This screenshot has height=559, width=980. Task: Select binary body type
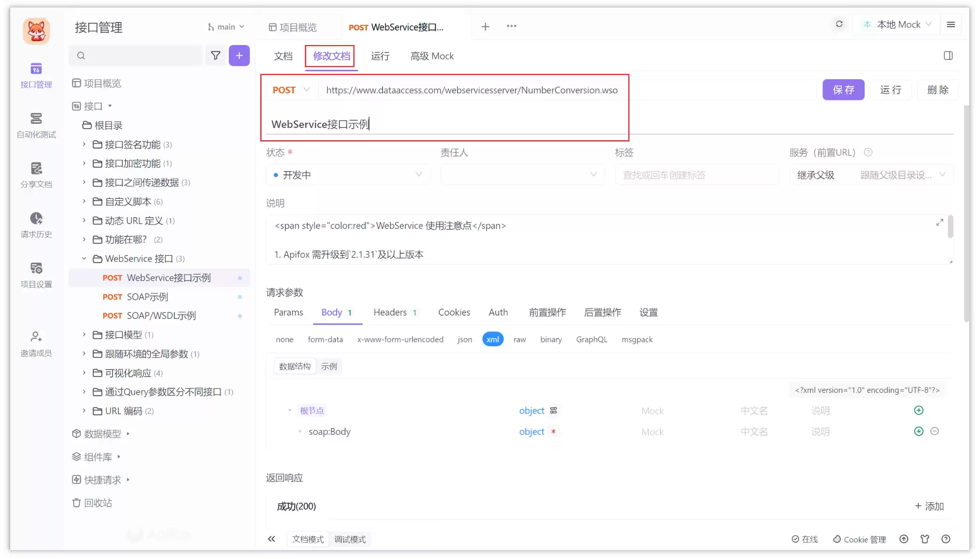pyautogui.click(x=551, y=340)
